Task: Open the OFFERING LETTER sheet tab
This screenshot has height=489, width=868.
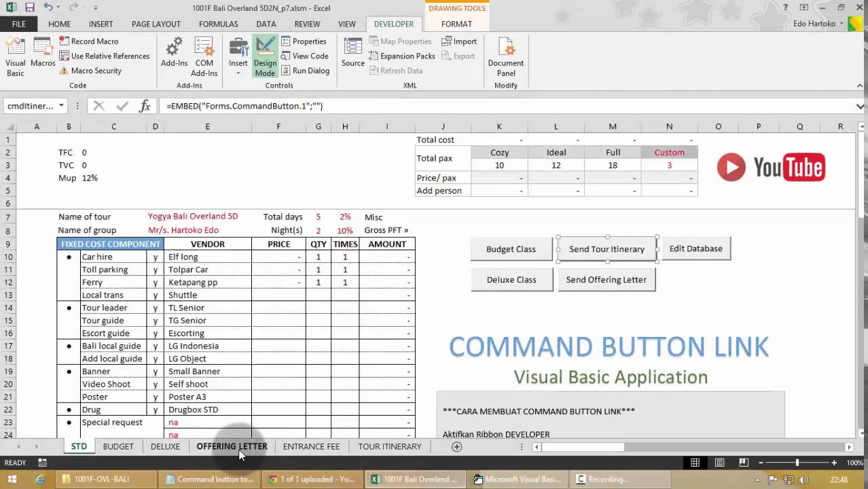Action: coord(232,446)
